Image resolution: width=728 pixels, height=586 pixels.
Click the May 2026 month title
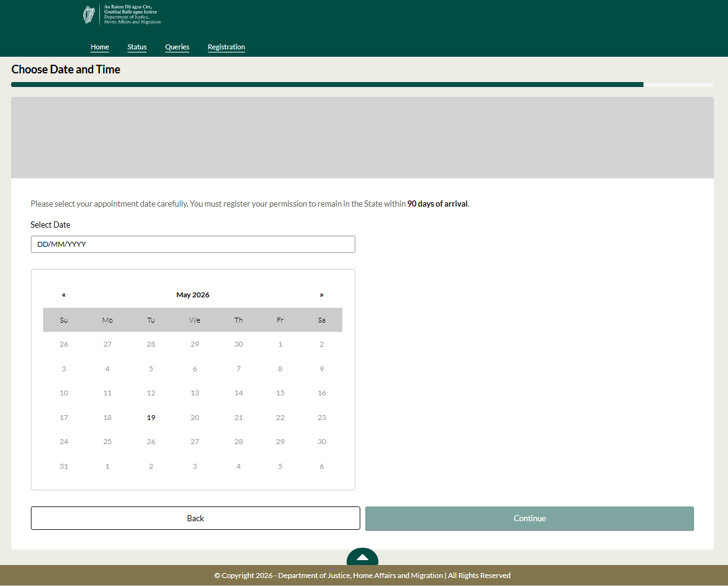pyautogui.click(x=192, y=295)
